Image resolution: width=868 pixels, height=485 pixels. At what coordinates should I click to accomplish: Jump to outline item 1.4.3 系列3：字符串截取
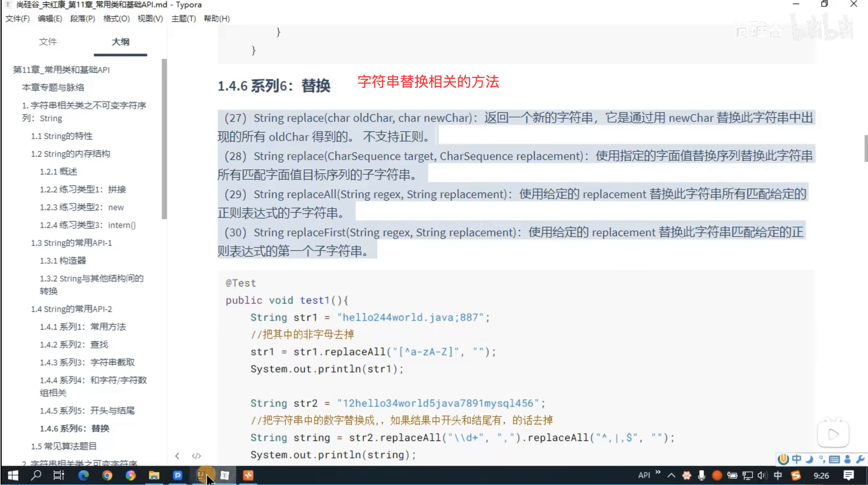[87, 362]
